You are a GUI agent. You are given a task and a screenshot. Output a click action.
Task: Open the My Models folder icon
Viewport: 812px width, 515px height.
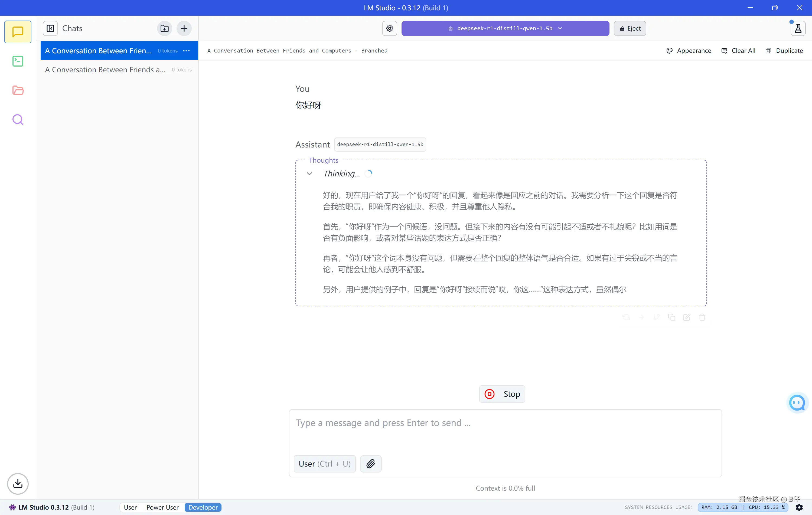18,90
